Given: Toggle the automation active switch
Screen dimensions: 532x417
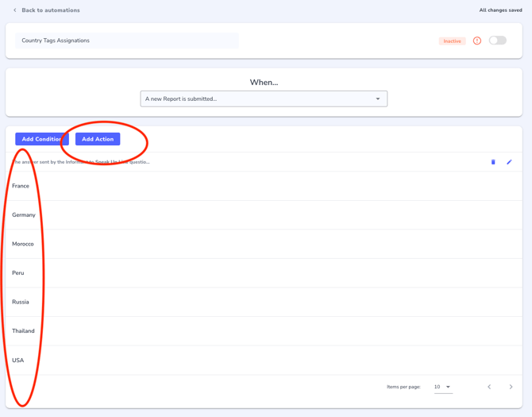Looking at the screenshot, I should coord(497,41).
